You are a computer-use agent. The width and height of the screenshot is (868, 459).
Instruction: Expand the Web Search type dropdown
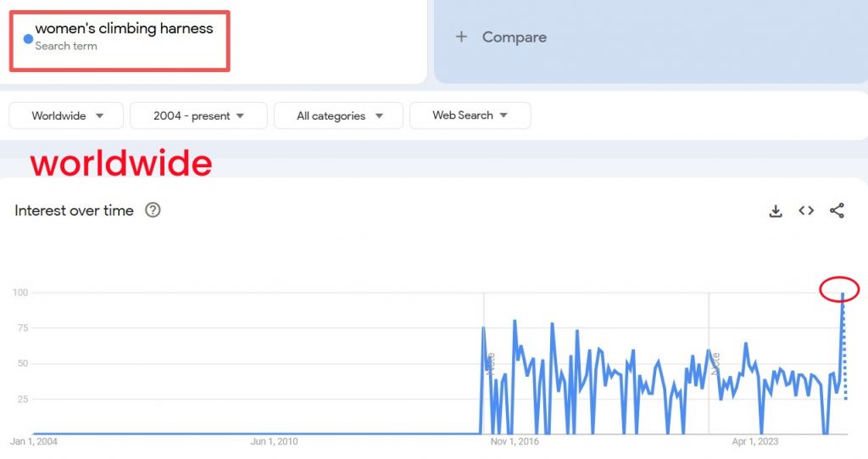pos(470,116)
